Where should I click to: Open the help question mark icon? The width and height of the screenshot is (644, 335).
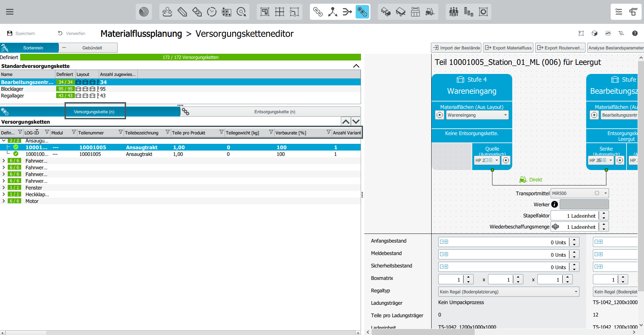coord(635,33)
